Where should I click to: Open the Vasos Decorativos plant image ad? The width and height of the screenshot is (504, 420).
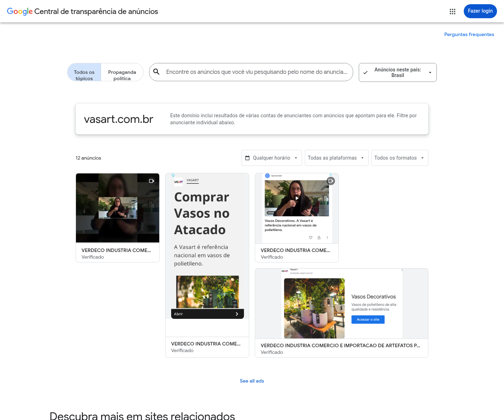tap(314, 308)
